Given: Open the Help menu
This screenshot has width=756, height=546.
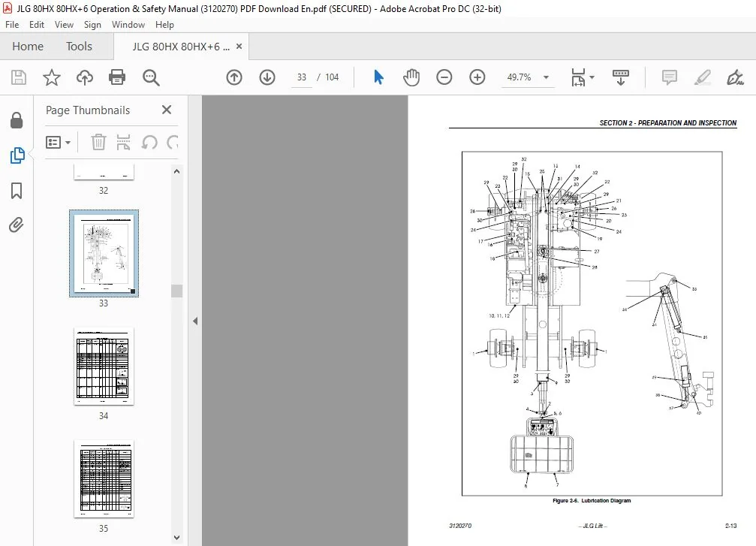Looking at the screenshot, I should coord(164,25).
